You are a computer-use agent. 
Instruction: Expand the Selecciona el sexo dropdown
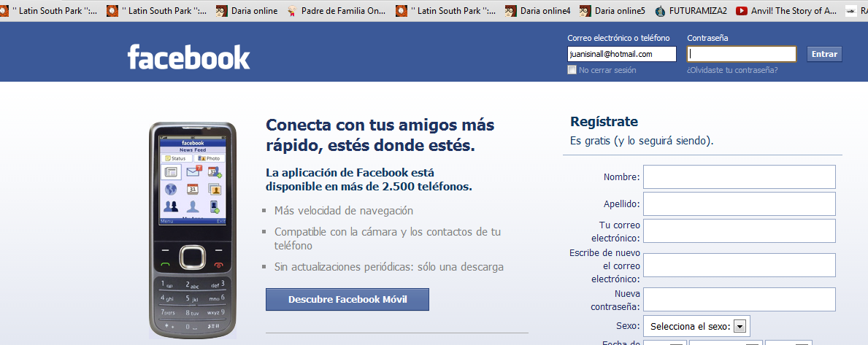coord(696,326)
